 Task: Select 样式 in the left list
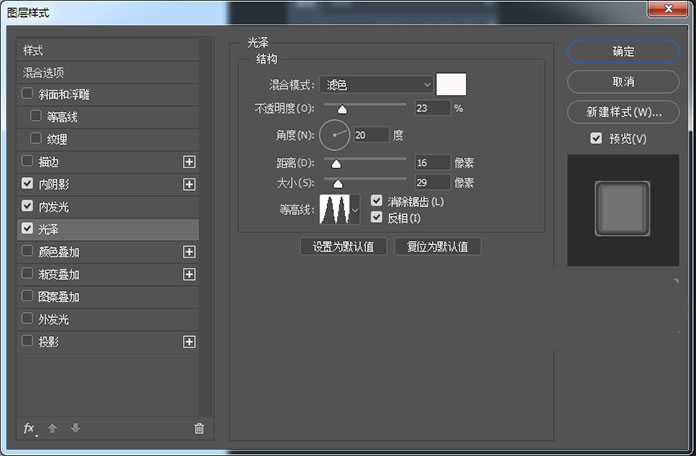coord(33,50)
